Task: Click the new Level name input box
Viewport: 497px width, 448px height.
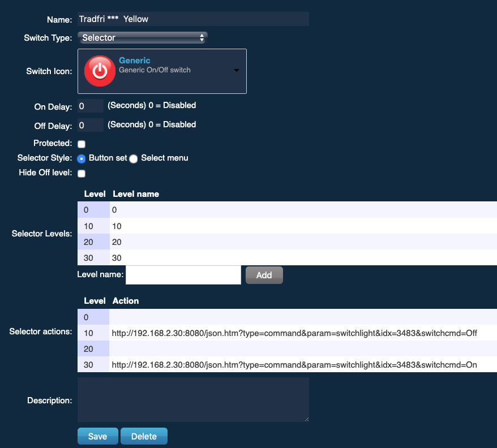Action: [183, 275]
